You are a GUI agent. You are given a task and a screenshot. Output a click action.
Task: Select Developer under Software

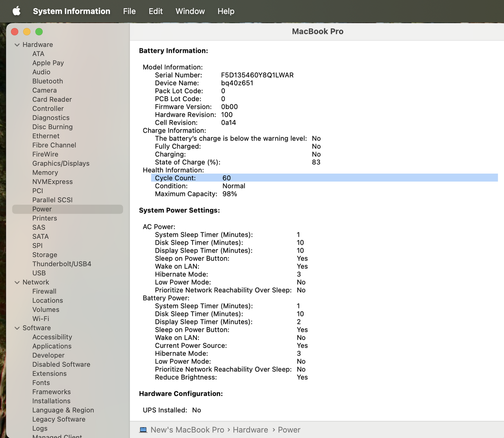click(x=48, y=355)
